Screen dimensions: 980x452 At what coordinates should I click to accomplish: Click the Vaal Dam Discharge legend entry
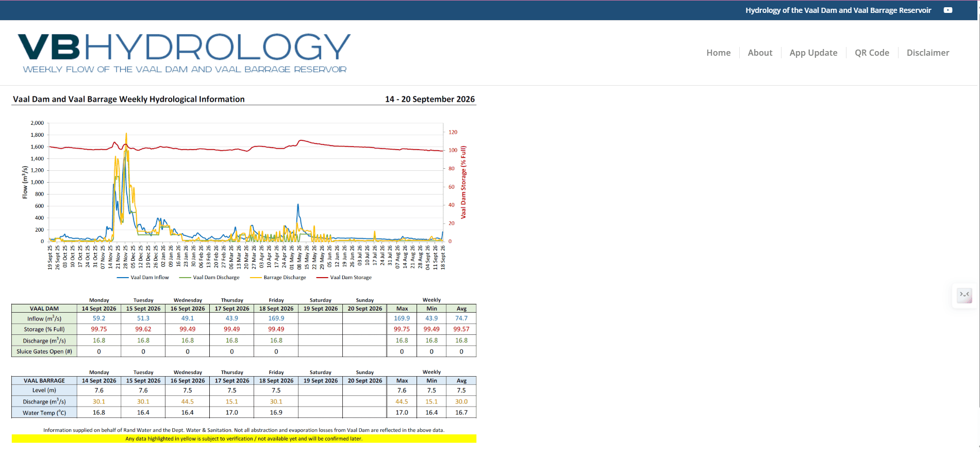coord(209,278)
